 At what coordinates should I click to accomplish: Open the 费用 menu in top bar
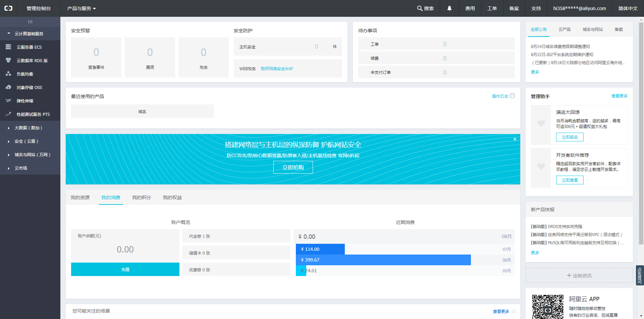[470, 8]
